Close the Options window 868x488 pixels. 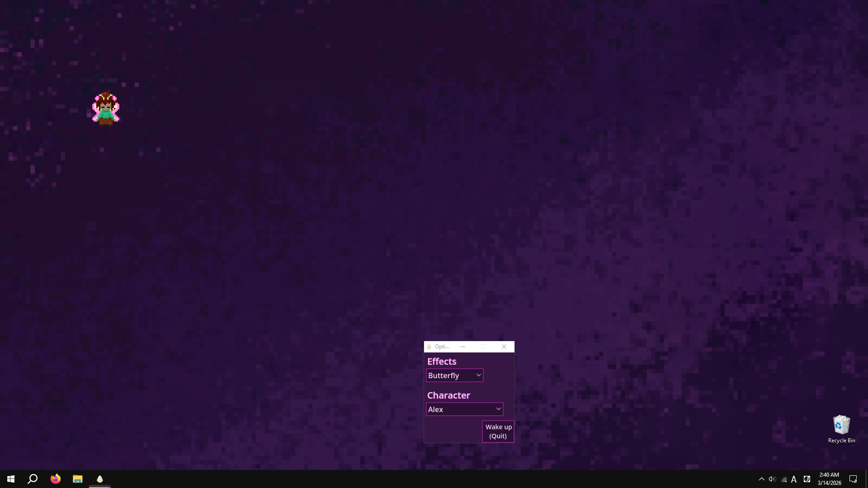tap(504, 347)
